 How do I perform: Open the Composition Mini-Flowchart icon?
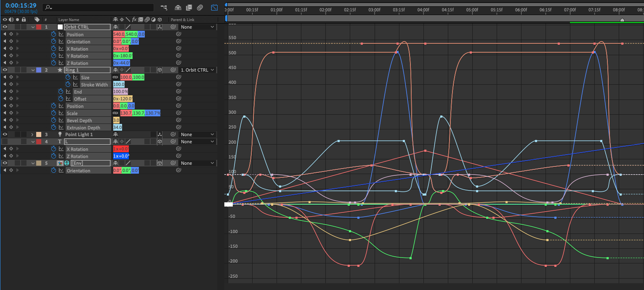164,8
